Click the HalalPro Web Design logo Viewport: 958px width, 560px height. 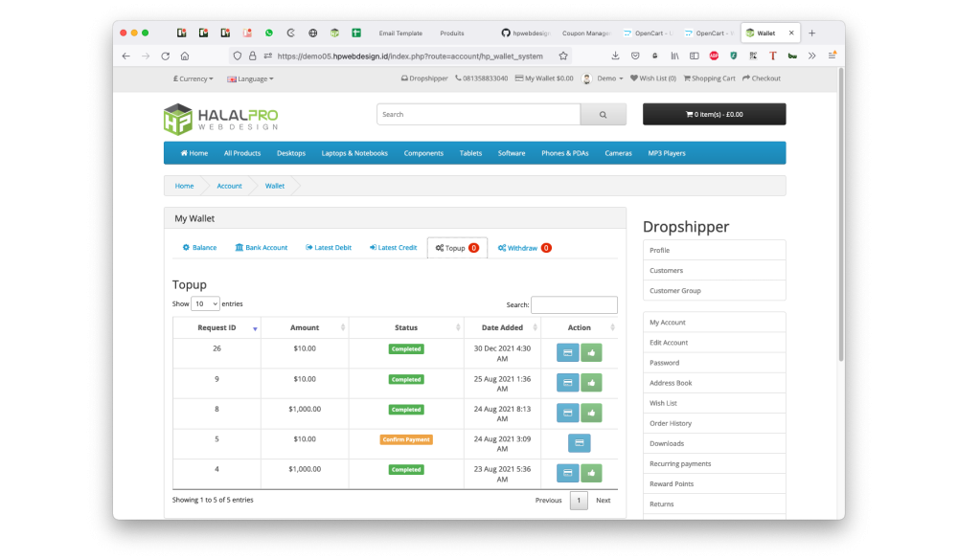[x=220, y=119]
